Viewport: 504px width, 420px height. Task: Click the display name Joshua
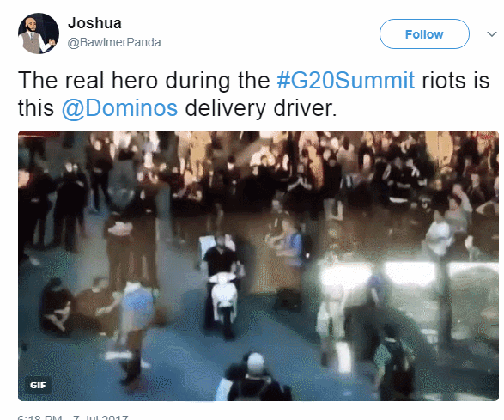point(94,23)
